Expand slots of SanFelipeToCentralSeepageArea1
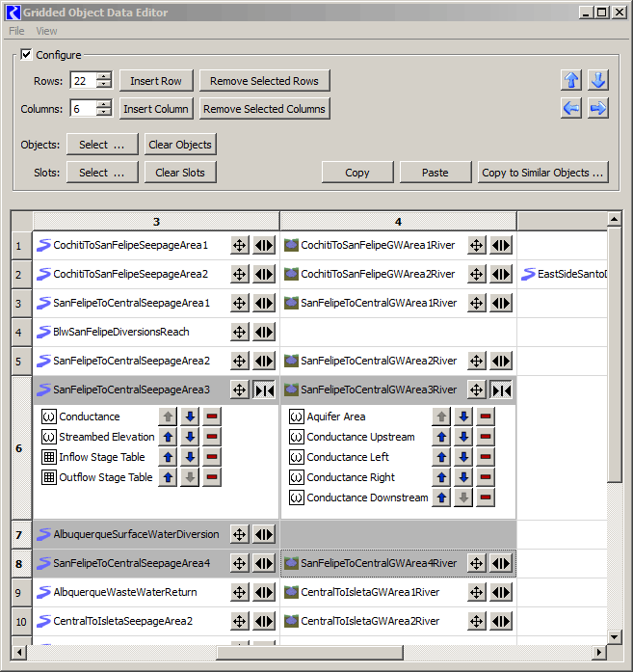This screenshot has width=633, height=672. [264, 304]
